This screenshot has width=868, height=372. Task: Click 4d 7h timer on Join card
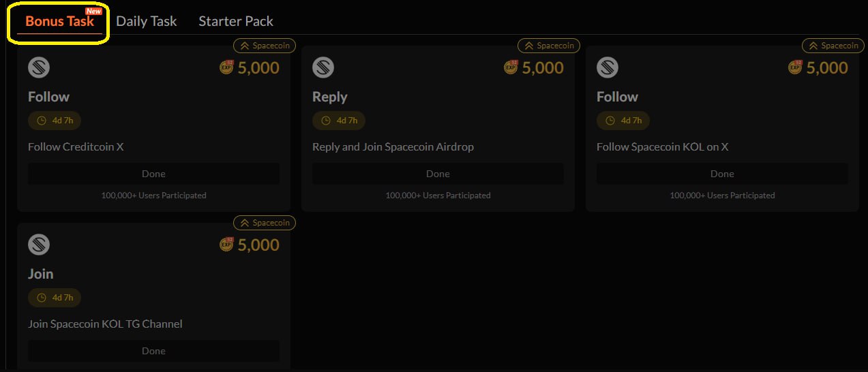click(55, 298)
